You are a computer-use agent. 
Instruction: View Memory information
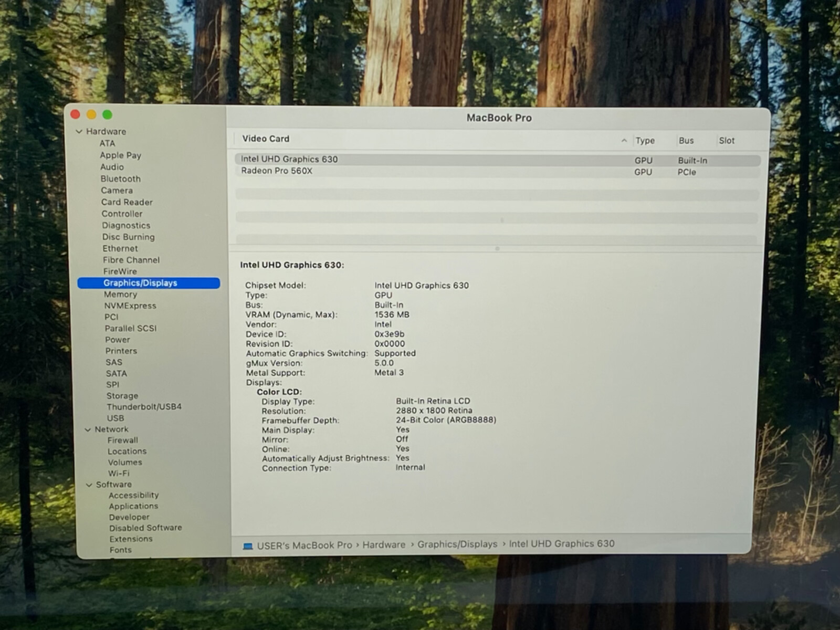click(120, 295)
